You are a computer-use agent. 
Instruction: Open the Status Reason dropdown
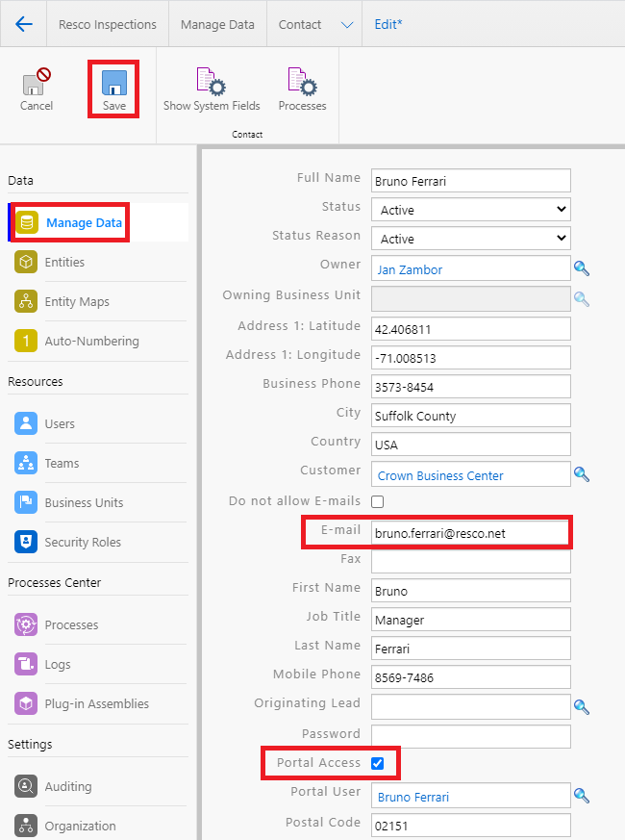470,238
